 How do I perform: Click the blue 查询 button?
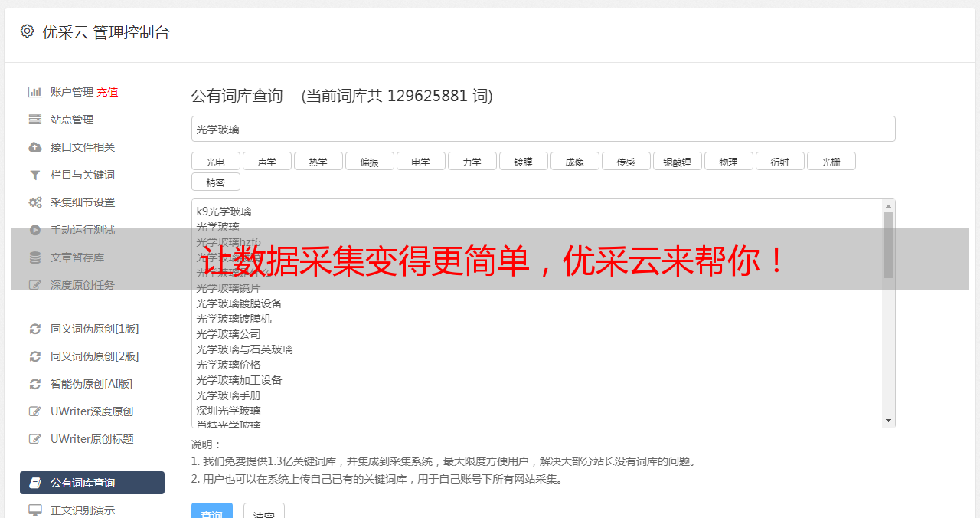coord(212,513)
